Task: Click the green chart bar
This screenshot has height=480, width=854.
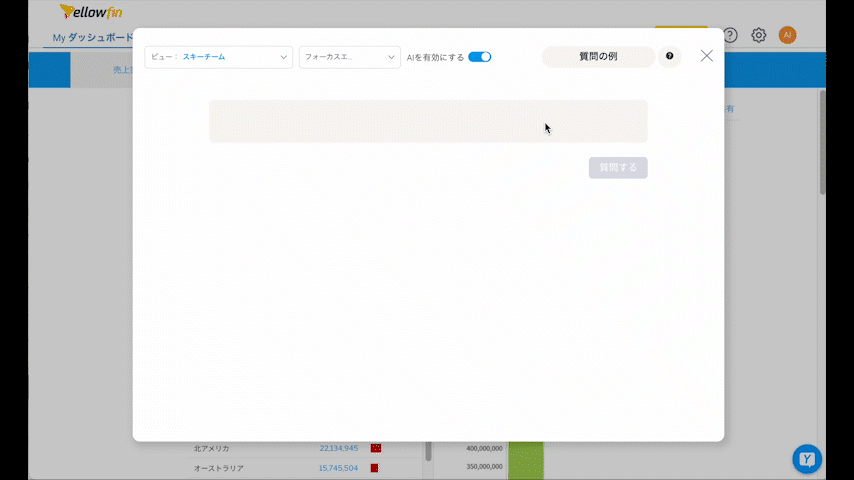Action: [525, 460]
